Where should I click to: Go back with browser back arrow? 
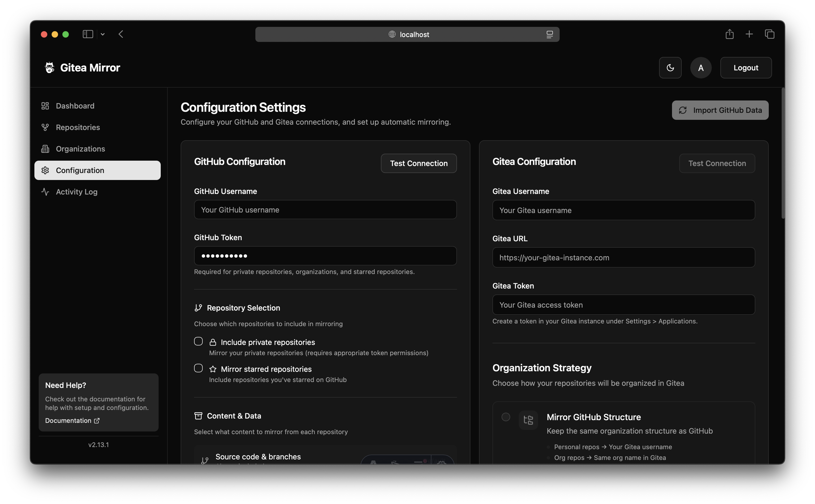point(121,34)
